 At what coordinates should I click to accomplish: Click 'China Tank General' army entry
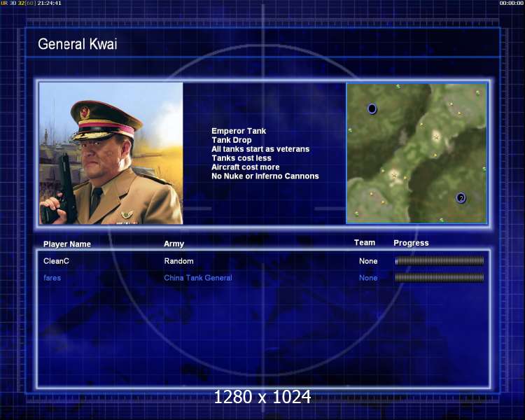click(x=198, y=278)
